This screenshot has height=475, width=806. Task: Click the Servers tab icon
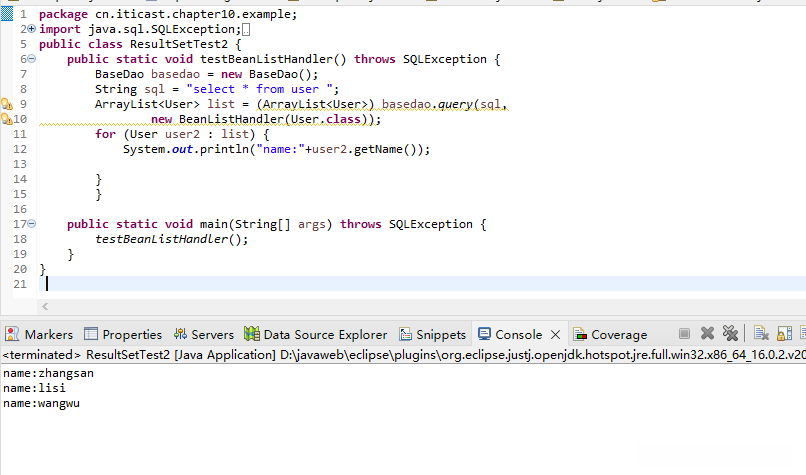click(180, 334)
